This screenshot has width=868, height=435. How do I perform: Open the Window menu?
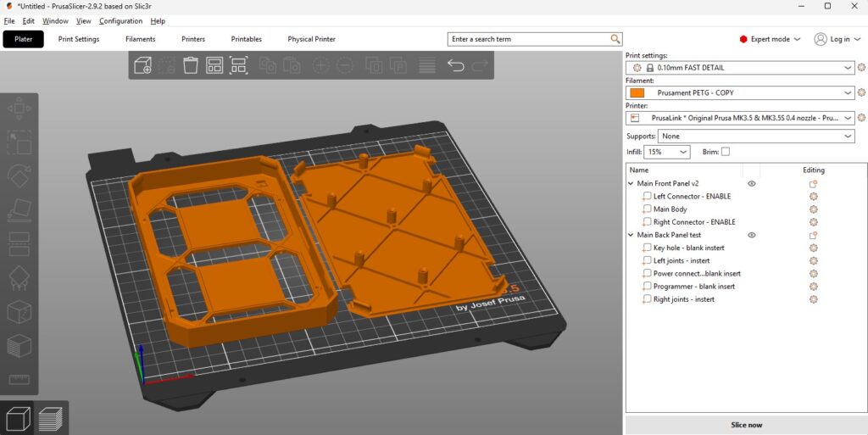[x=55, y=21]
